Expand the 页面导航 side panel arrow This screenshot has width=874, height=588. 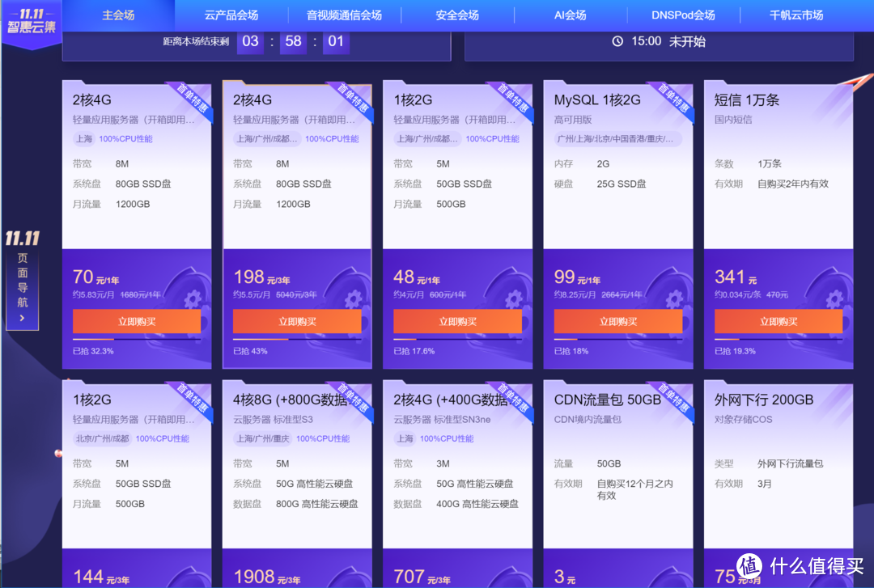click(x=22, y=316)
